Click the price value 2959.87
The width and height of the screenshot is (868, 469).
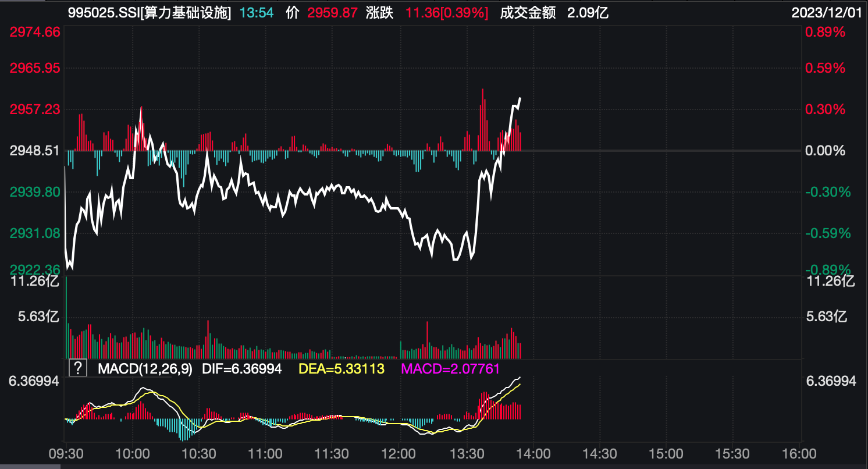[332, 13]
